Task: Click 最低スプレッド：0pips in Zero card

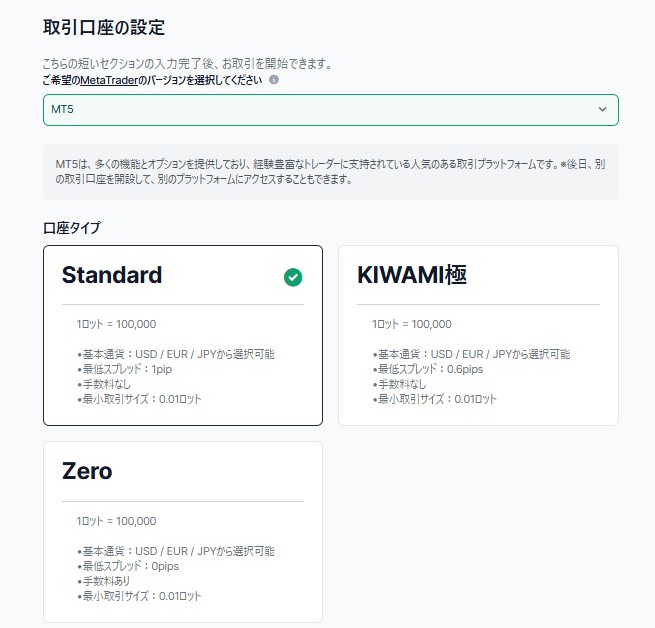Action: 128,566
